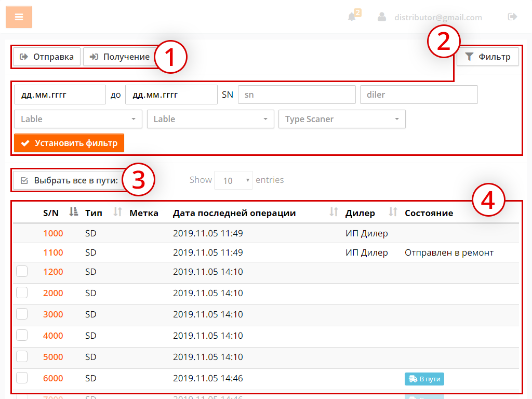Image resolution: width=532 pixels, height=399 pixels.
Task: Open the notifications bell
Action: tap(352, 17)
